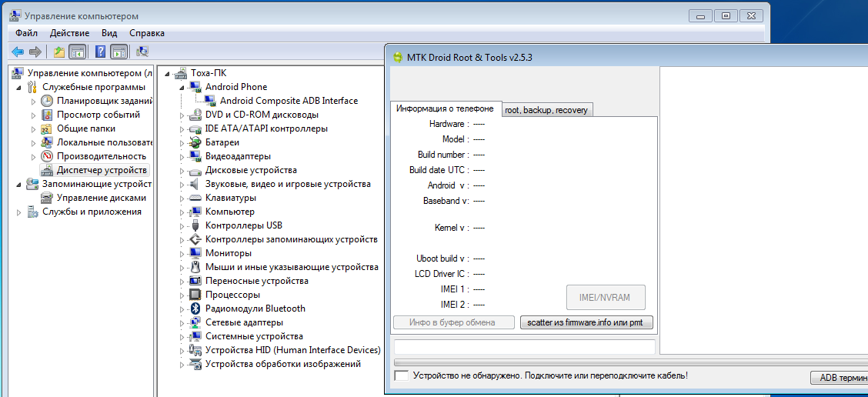Select Диспетчер устройств in left tree
The width and height of the screenshot is (868, 397).
[101, 170]
